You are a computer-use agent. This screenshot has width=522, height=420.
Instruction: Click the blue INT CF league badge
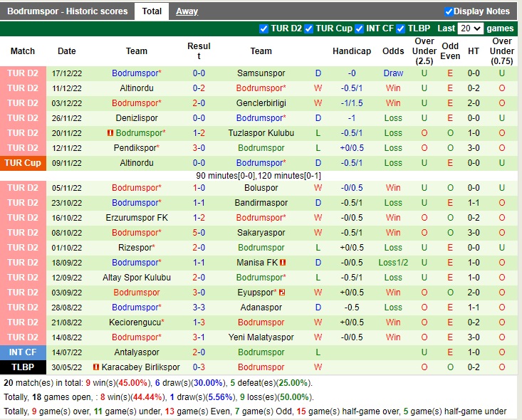coord(23,352)
